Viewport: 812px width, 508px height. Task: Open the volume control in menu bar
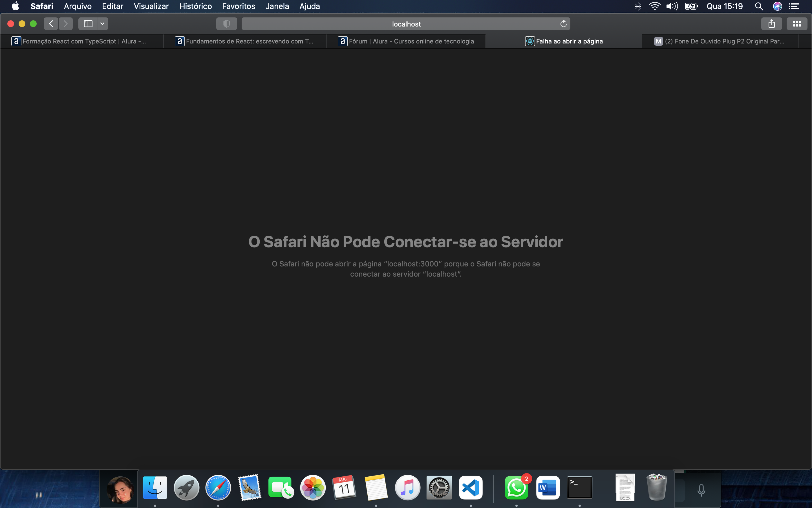pyautogui.click(x=672, y=6)
